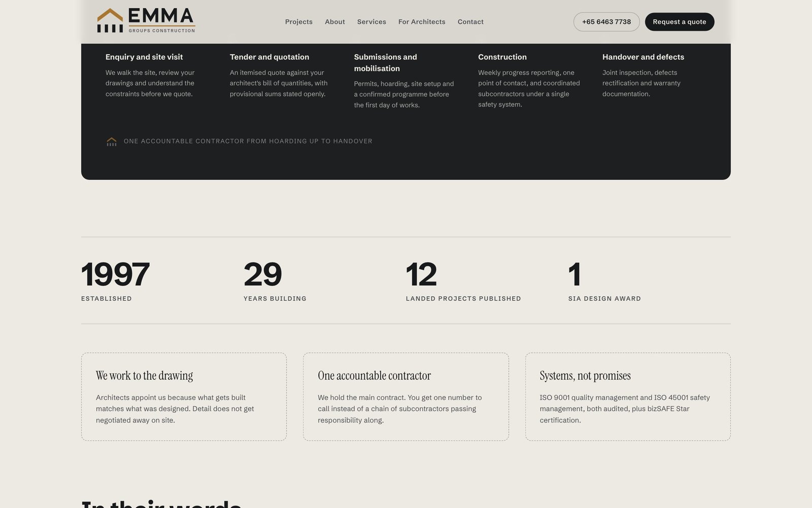This screenshot has height=508, width=812.
Task: Click the description Weekly progress reporting
Action: (529, 88)
